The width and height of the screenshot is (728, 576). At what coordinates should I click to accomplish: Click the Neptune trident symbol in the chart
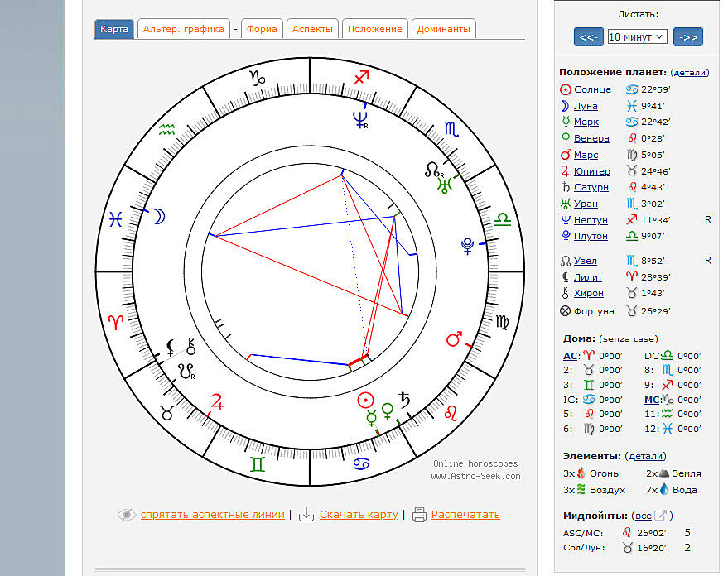pos(360,119)
